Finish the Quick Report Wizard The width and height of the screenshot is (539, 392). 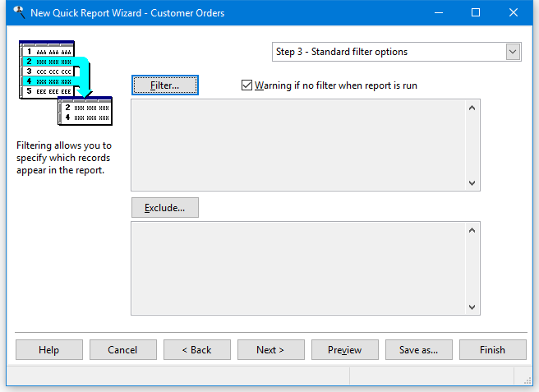pyautogui.click(x=493, y=350)
